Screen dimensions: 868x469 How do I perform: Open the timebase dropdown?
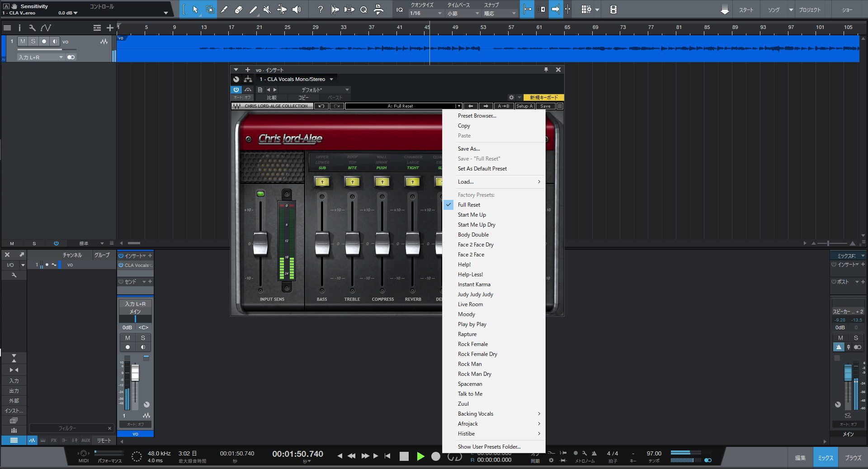tap(463, 14)
